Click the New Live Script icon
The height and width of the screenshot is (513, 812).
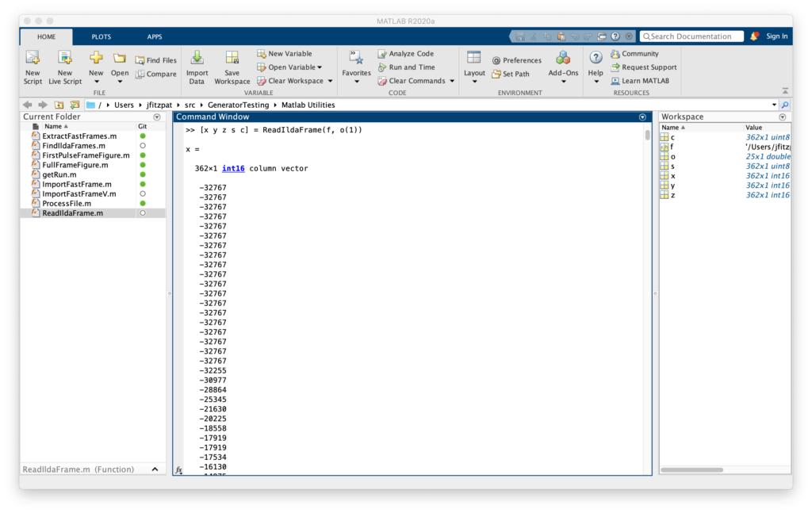(65, 58)
